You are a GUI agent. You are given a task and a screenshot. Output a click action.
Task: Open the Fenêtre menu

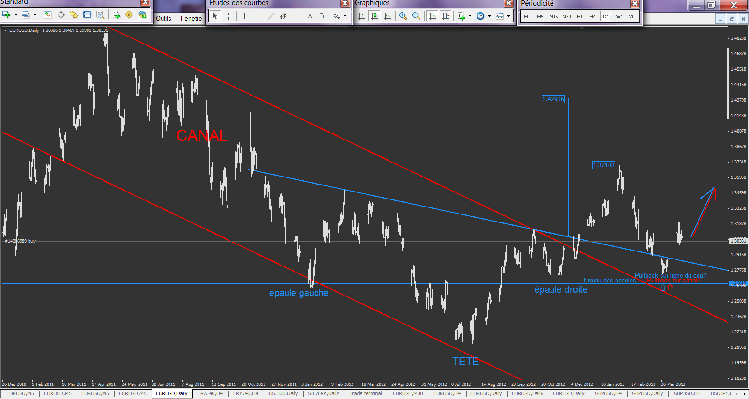[x=191, y=18]
